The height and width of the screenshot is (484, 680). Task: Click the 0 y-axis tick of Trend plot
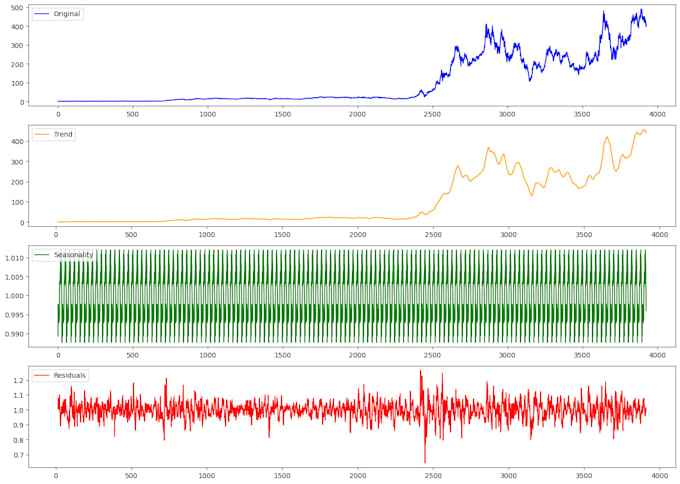pos(22,222)
